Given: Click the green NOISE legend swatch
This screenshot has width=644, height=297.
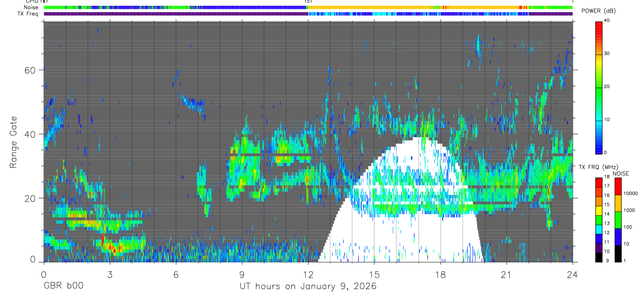Looking at the screenshot, I should click(618, 220).
